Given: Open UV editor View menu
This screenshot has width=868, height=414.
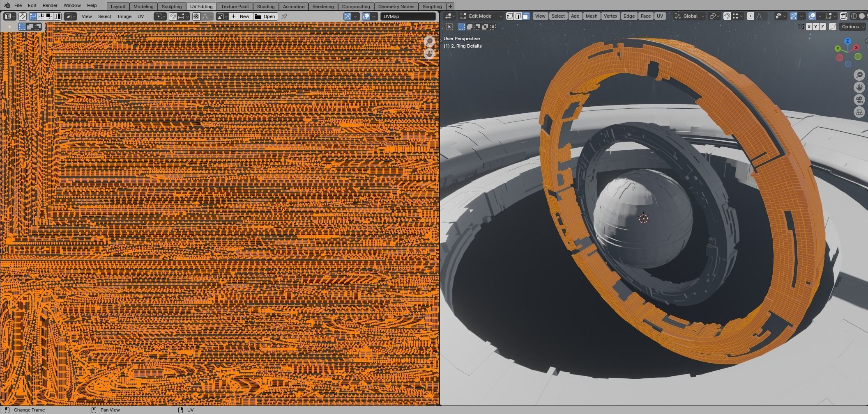Looking at the screenshot, I should click(87, 16).
